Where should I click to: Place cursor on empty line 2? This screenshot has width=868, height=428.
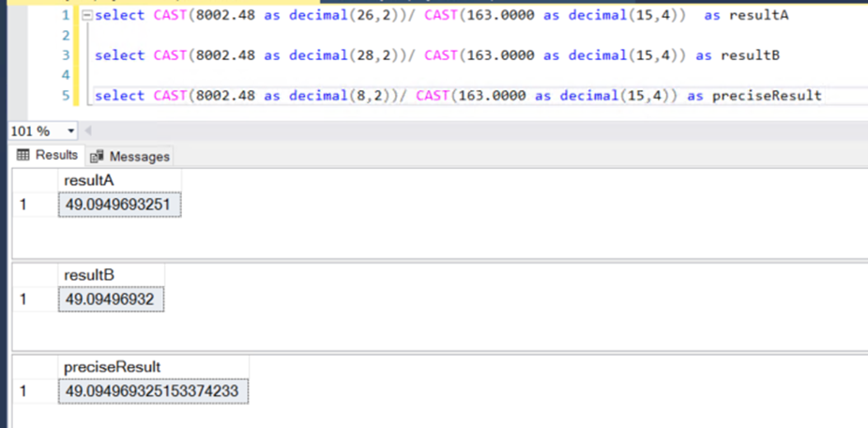(x=282, y=36)
